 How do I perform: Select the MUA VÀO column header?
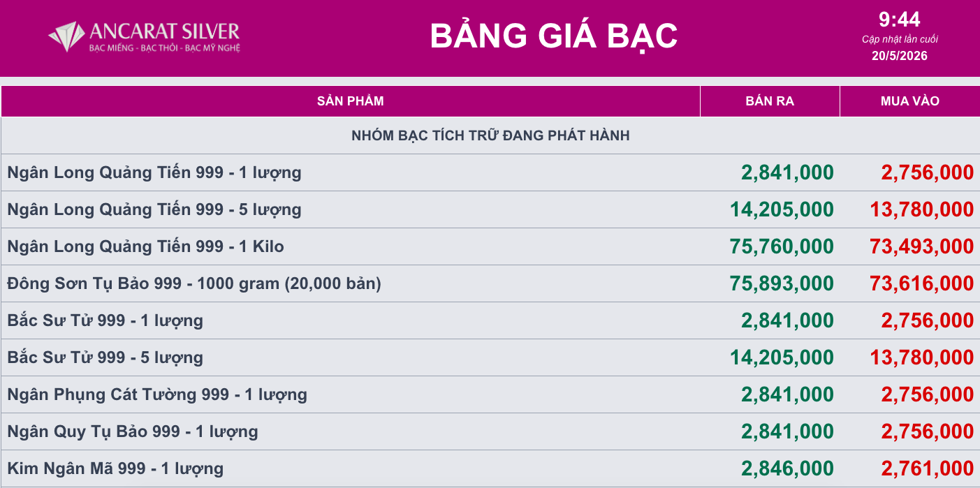pos(910,101)
